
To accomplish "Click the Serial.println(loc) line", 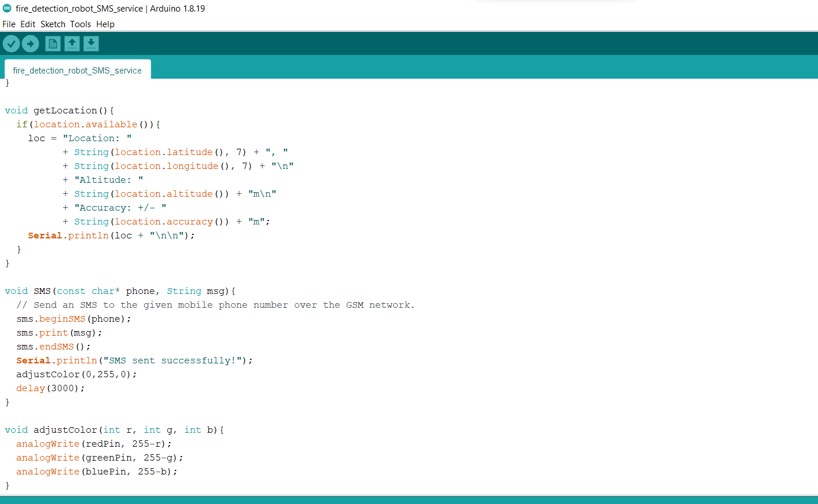I will (110, 235).
